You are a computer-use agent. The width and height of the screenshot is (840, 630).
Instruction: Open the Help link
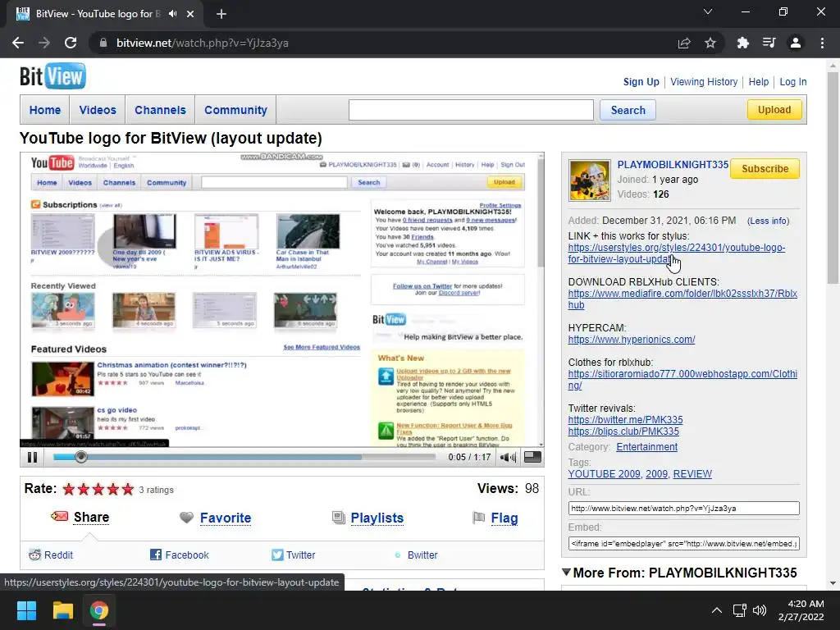coord(759,82)
